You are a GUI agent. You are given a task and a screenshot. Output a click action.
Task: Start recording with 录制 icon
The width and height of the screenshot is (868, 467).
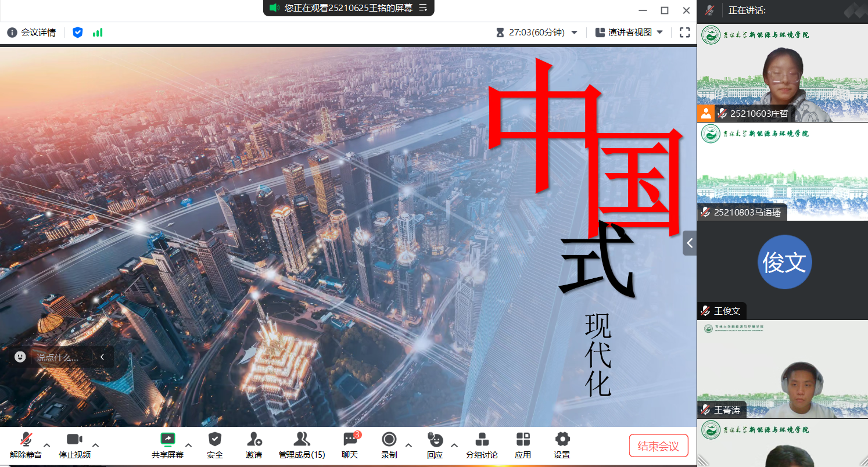pyautogui.click(x=389, y=440)
